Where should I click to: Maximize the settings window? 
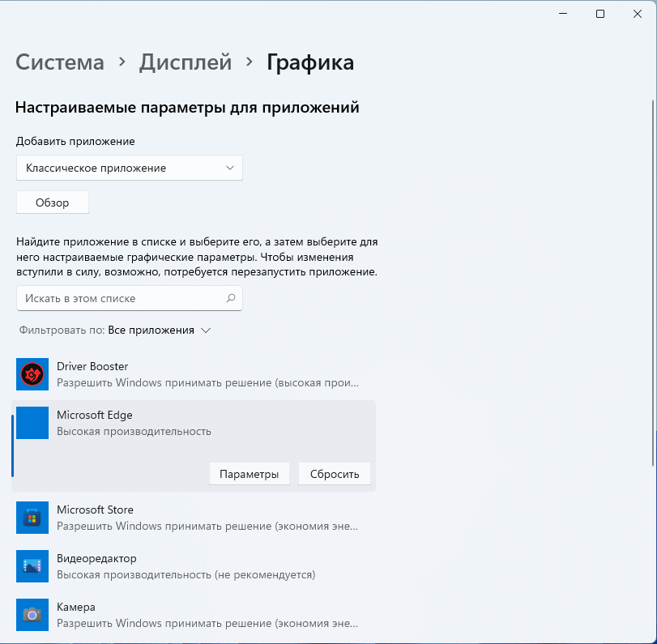(x=600, y=14)
